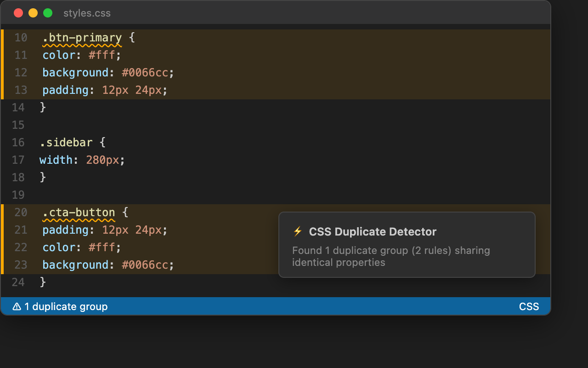Click line number 16 in the gutter
This screenshot has height=368, width=588.
(x=18, y=142)
